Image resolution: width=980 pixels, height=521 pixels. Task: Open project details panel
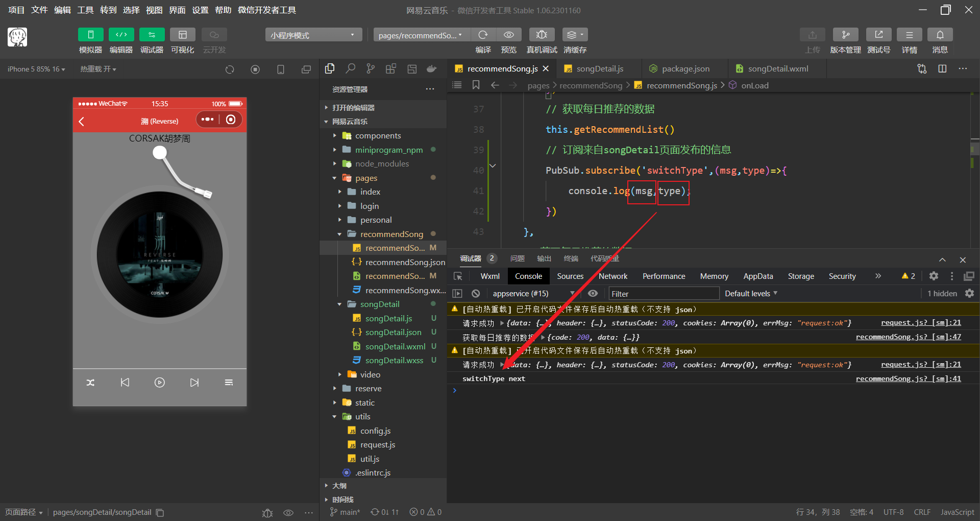[x=909, y=35]
